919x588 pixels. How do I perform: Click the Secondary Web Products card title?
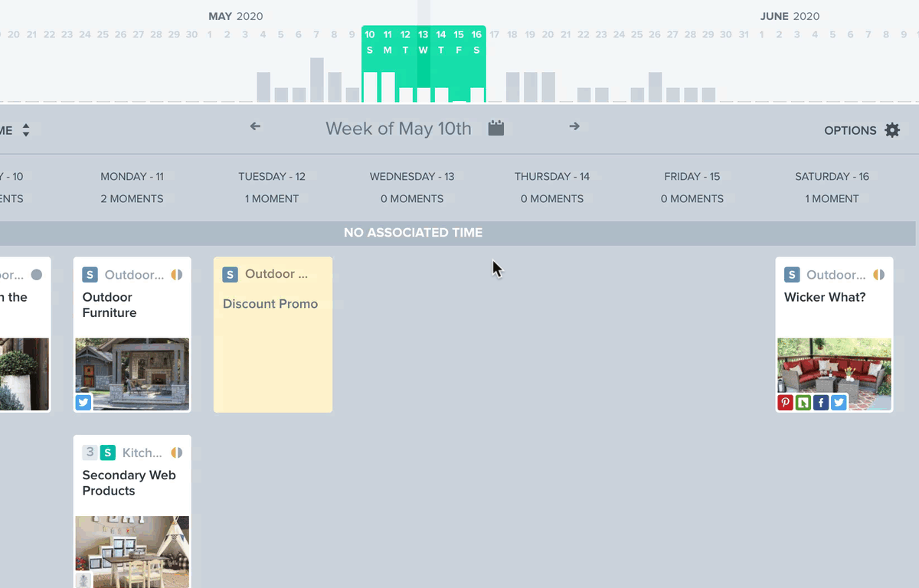129,483
